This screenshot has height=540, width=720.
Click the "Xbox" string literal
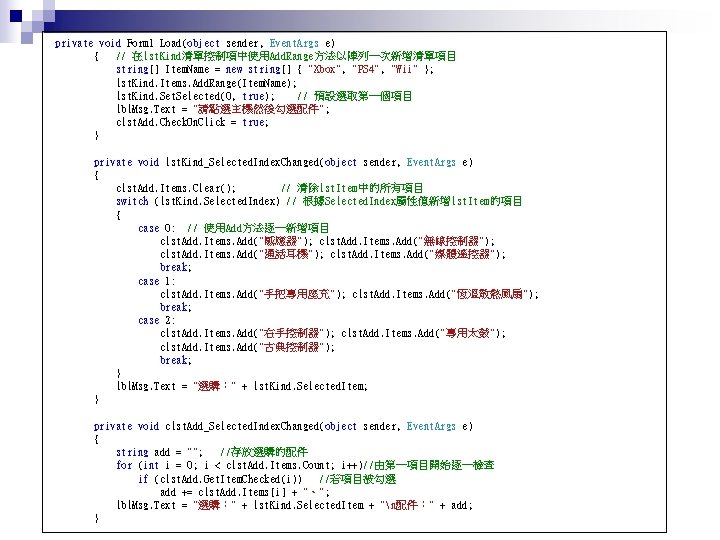click(x=324, y=69)
